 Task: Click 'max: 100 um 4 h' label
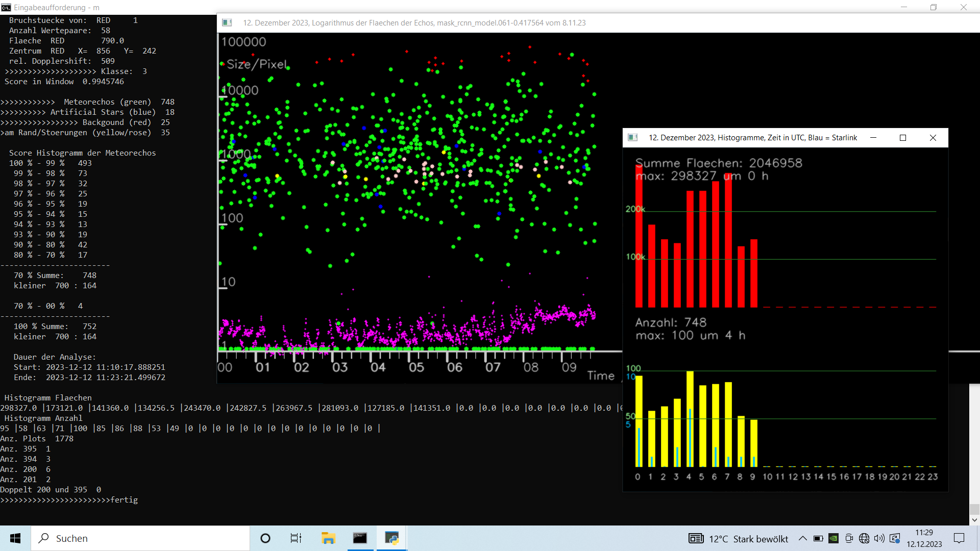(x=691, y=336)
